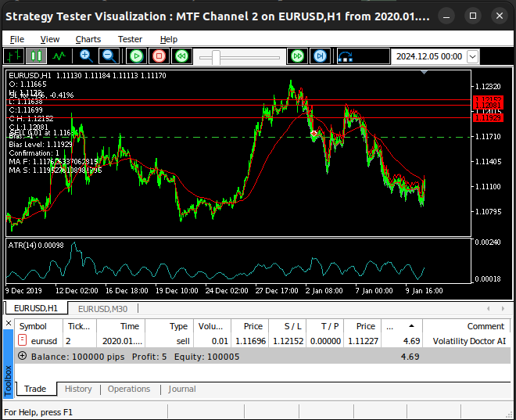Rewind the test with the double-arrow button
The width and height of the screenshot is (516, 420).
click(181, 56)
